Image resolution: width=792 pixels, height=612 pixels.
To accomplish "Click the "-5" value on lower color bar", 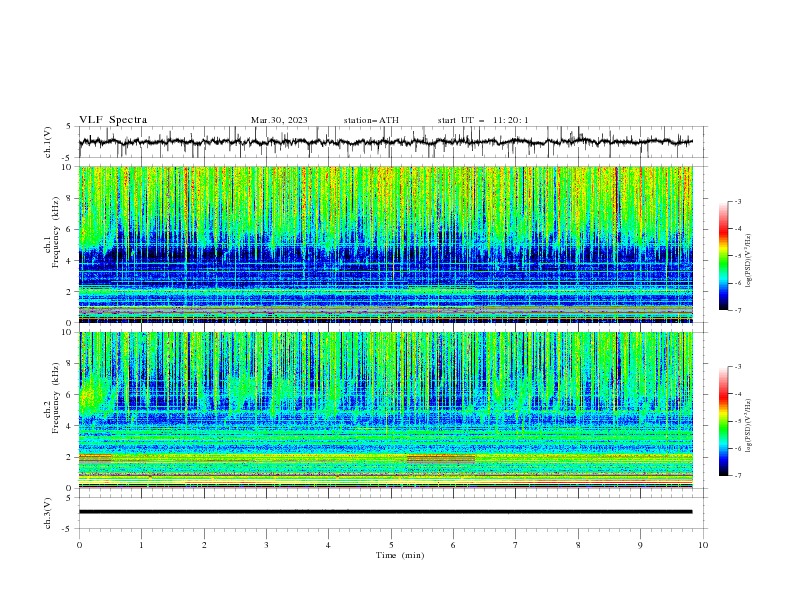I will click(738, 421).
